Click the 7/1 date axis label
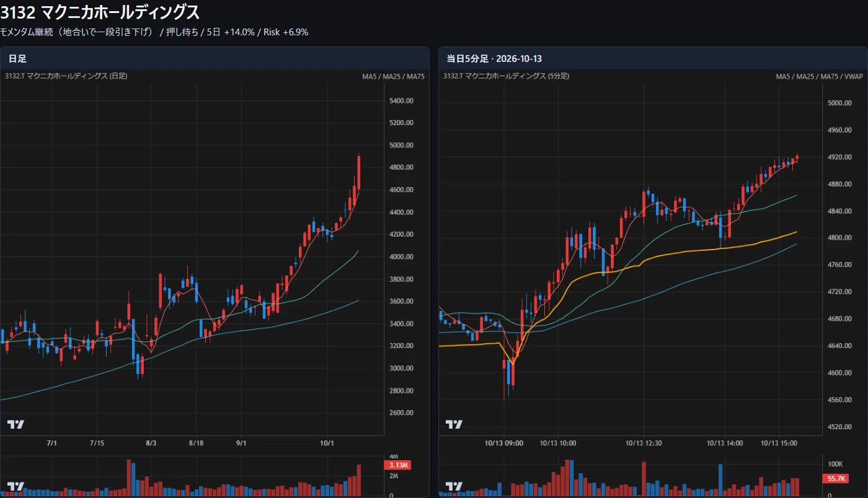Image resolution: width=868 pixels, height=498 pixels. (52, 443)
